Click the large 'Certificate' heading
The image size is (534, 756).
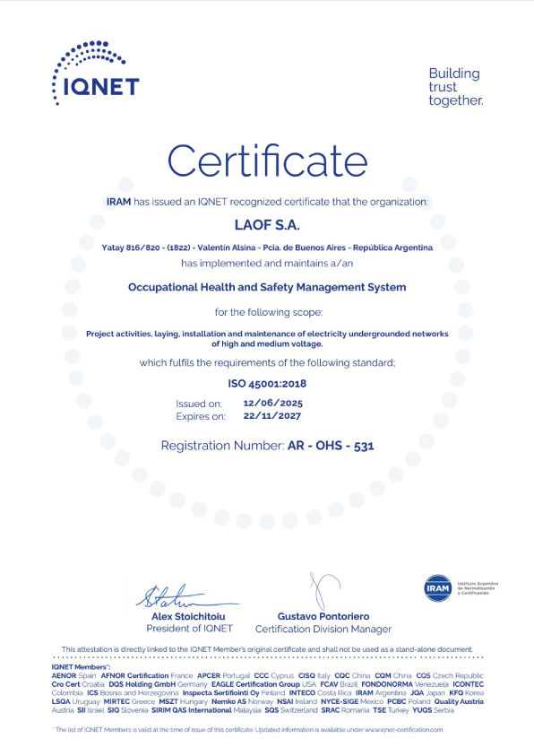pos(267,161)
